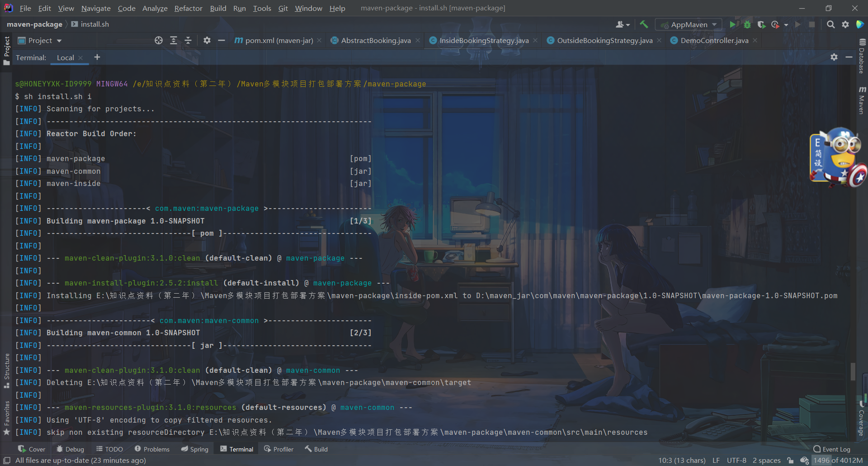Run AppMaven with Coverage shield icon

(x=761, y=24)
